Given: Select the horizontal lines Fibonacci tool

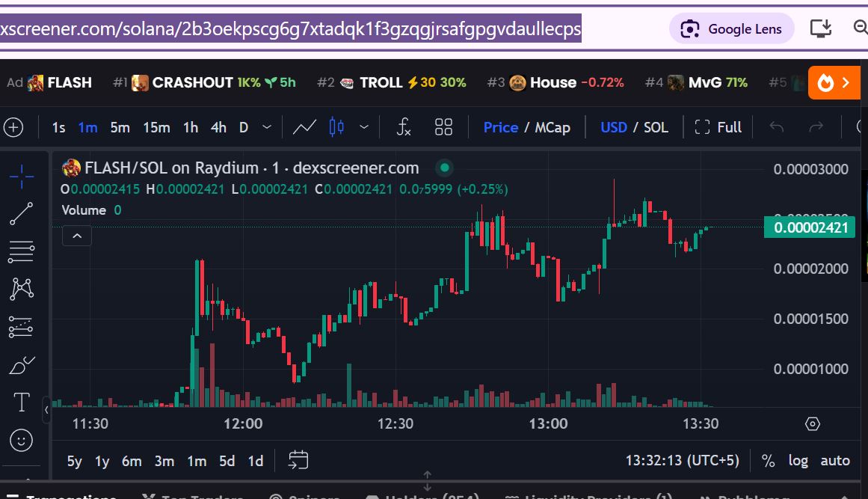Looking at the screenshot, I should click(22, 251).
